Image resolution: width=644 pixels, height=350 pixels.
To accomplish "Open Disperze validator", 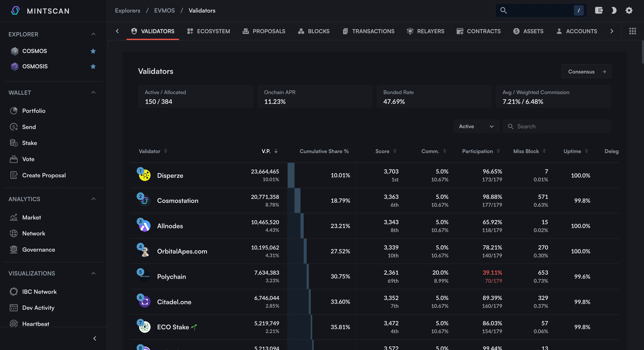I will pos(170,175).
